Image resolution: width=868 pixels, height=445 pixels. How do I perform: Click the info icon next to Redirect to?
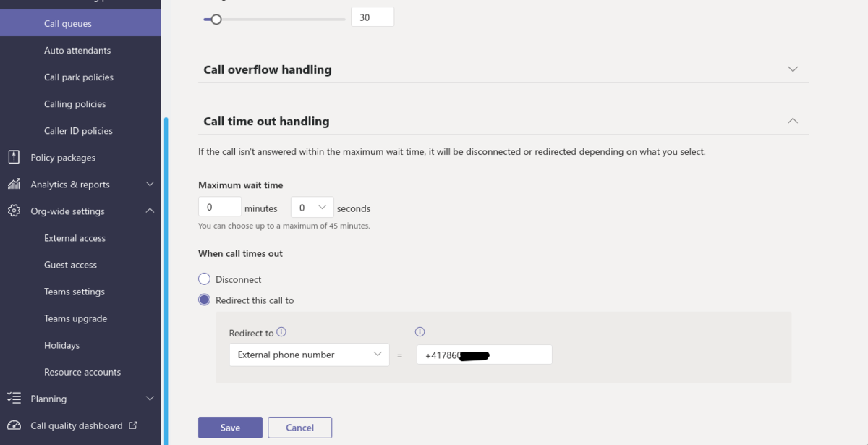tap(281, 333)
